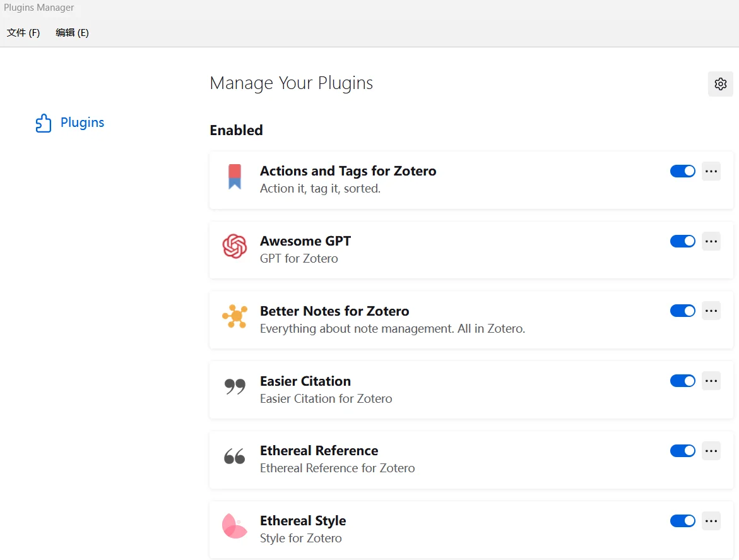Open the 编辑 (E) menu
Screen dimensions: 739x560
72,33
